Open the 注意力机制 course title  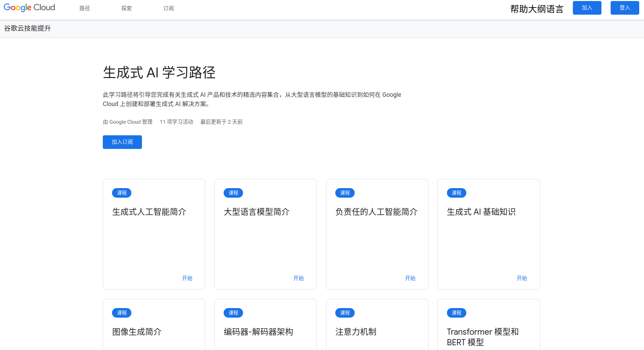tap(356, 332)
